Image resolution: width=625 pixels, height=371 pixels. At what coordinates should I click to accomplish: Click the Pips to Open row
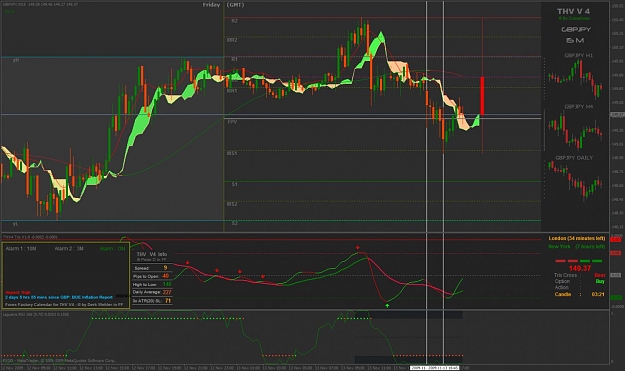coord(152,276)
